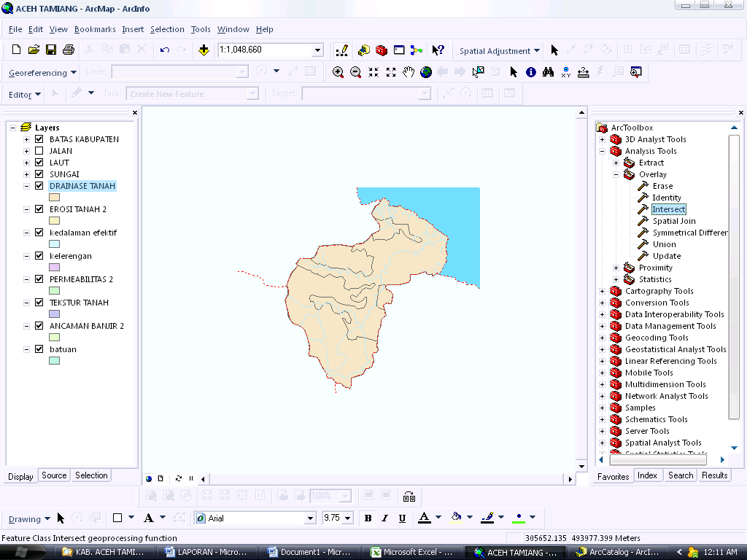Click the DRAINASE TANAH color swatch

pos(55,198)
